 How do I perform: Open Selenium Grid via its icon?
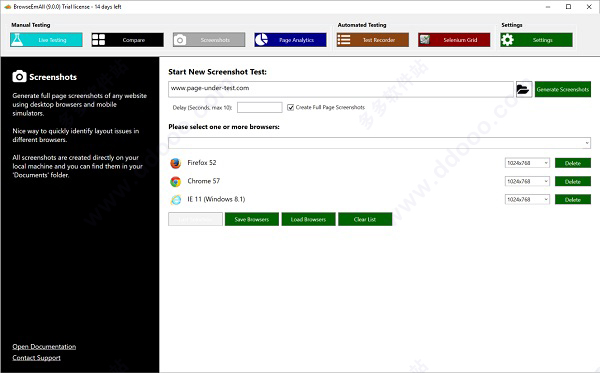point(424,40)
